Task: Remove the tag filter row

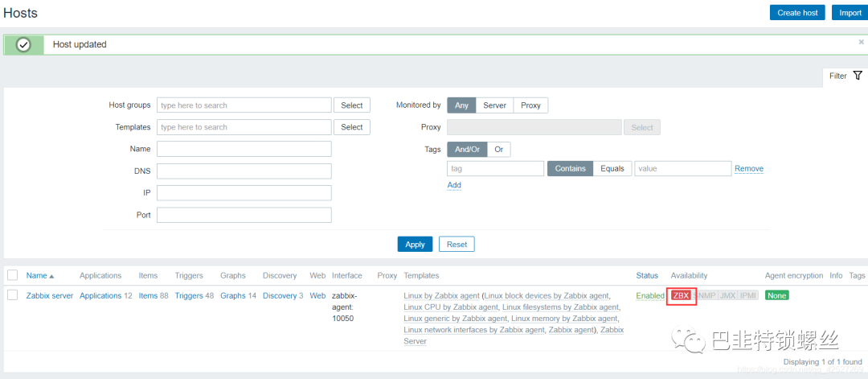Action: [749, 168]
